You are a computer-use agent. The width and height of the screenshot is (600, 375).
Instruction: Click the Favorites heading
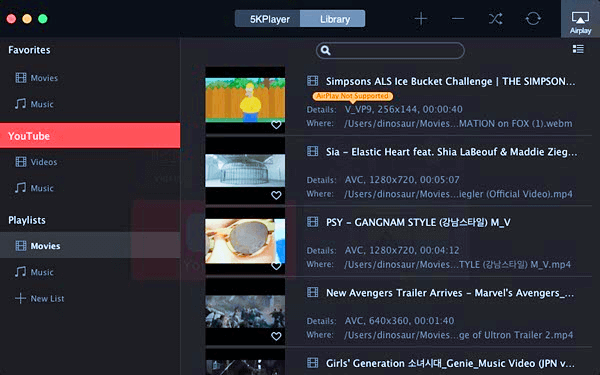29,50
